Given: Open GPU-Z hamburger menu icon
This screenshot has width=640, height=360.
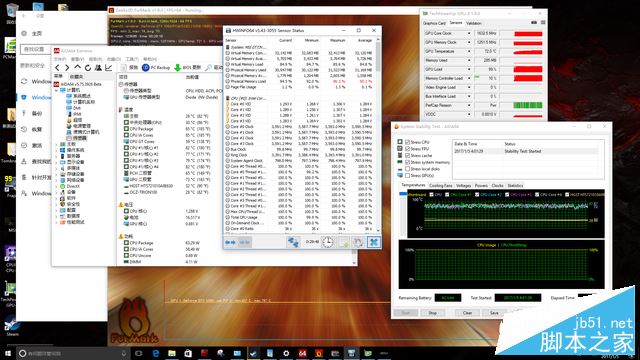Looking at the screenshot, I should click(x=543, y=23).
